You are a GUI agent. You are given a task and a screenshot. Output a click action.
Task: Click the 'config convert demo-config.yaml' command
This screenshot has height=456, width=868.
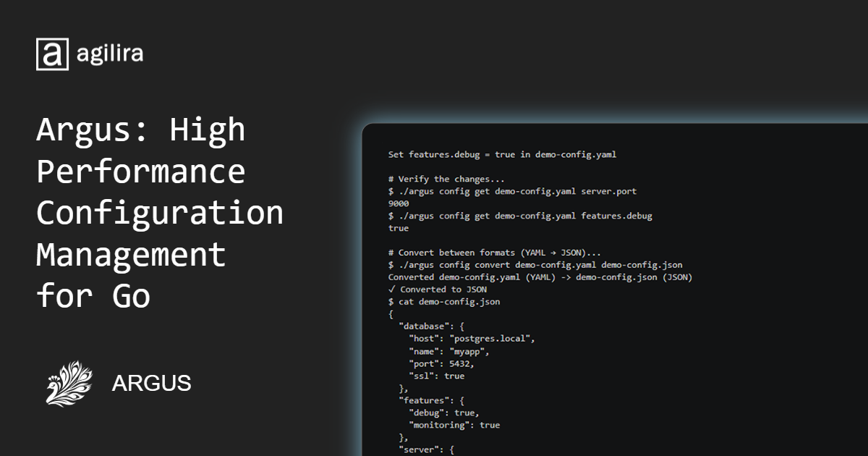535,265
